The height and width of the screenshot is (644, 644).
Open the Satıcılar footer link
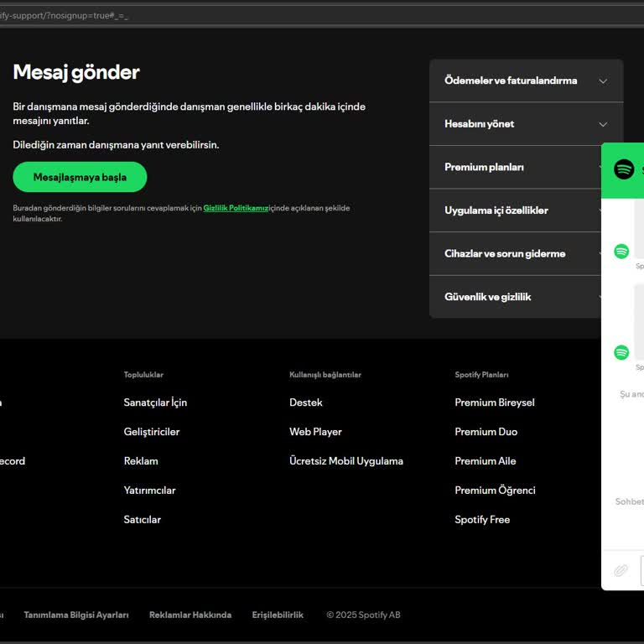(x=142, y=520)
